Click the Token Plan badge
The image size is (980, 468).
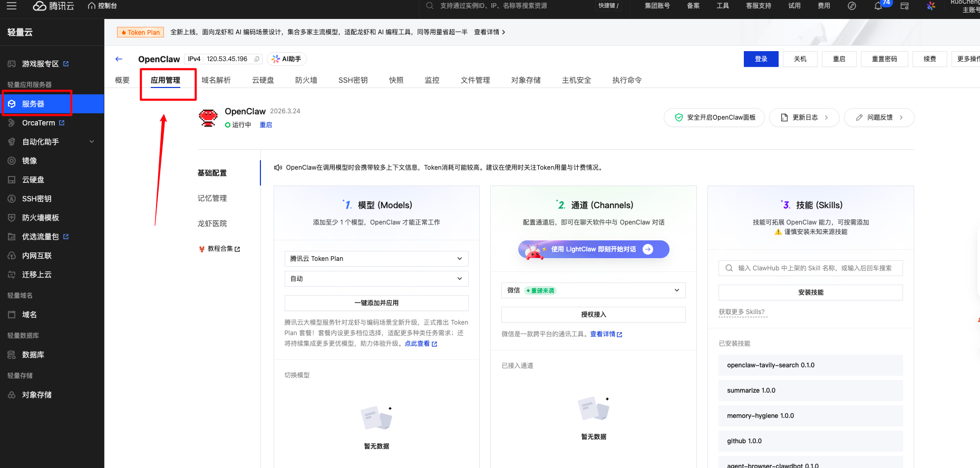tap(140, 32)
